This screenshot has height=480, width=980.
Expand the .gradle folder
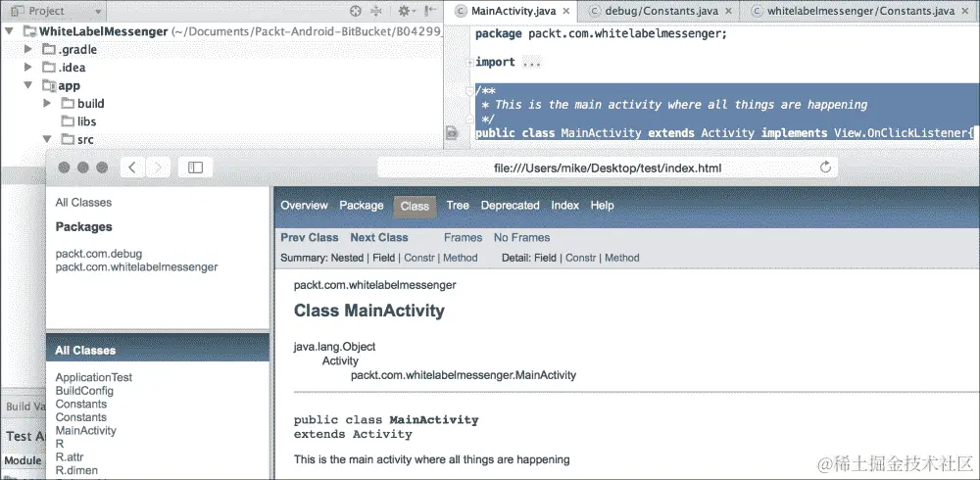pyautogui.click(x=28, y=49)
